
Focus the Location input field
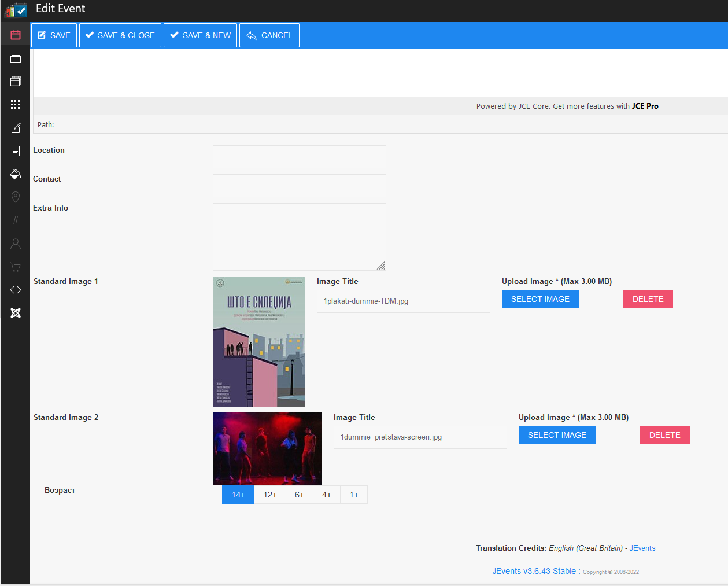click(300, 157)
